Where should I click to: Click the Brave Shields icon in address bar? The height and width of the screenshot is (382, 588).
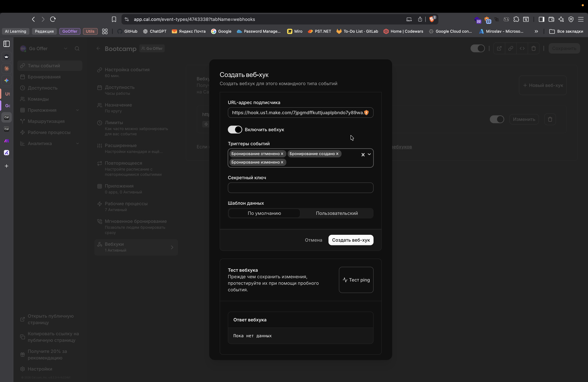pos(432,19)
